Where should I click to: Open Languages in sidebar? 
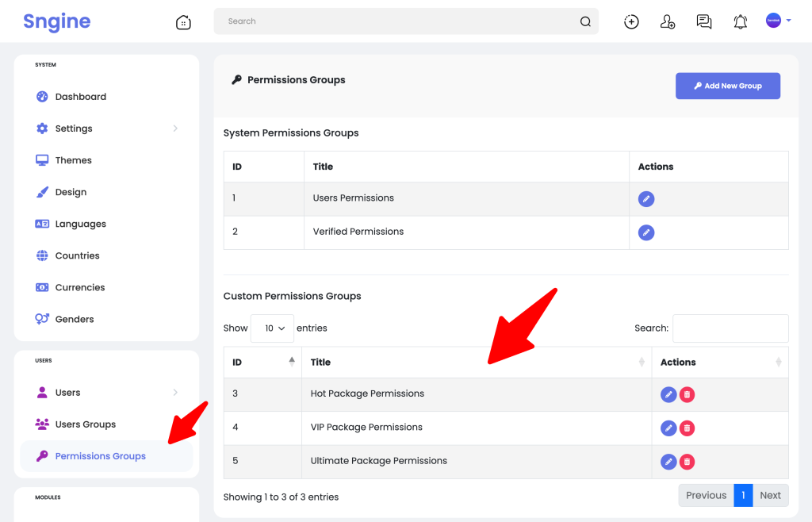80,225
